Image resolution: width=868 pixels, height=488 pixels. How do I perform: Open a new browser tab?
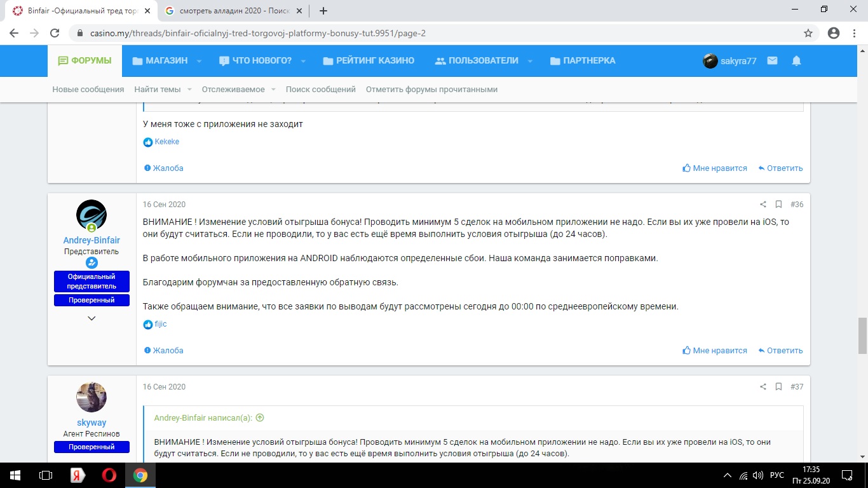323,11
